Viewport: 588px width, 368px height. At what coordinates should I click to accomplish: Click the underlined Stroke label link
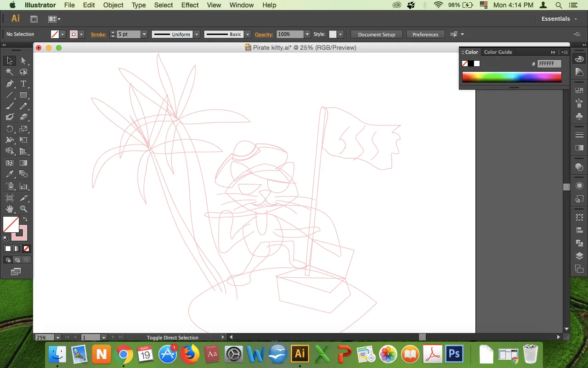click(x=98, y=34)
